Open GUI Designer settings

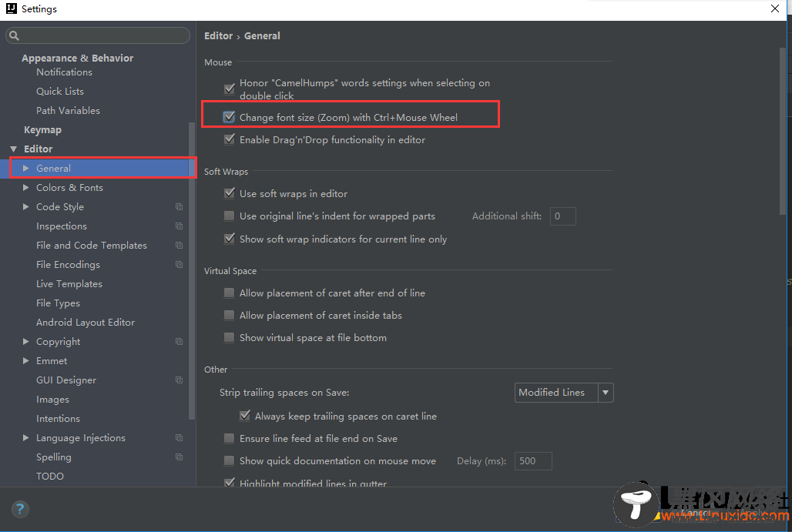pos(66,380)
